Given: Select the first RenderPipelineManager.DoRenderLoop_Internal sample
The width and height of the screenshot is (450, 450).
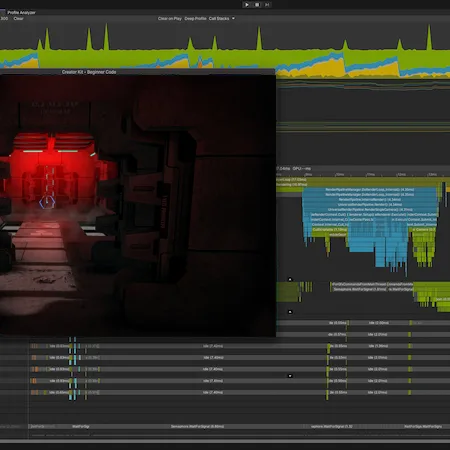Looking at the screenshot, I should click(370, 190).
